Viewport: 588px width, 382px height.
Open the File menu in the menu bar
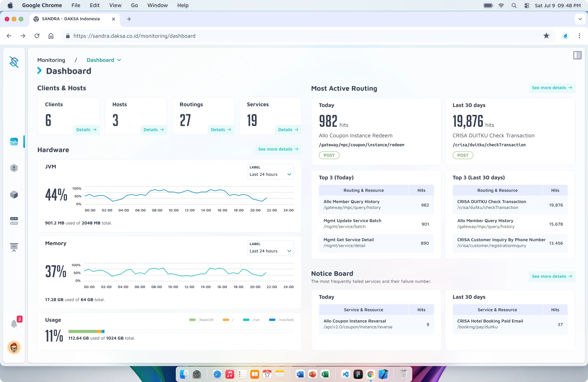click(76, 5)
